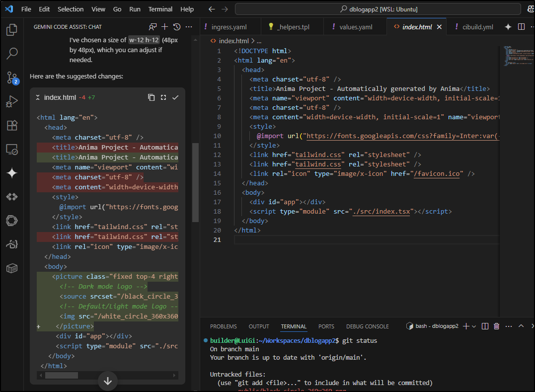Open the hexagon-shaped icon in the activity bar
Viewport: 535px width, 392px height.
pyautogui.click(x=12, y=221)
